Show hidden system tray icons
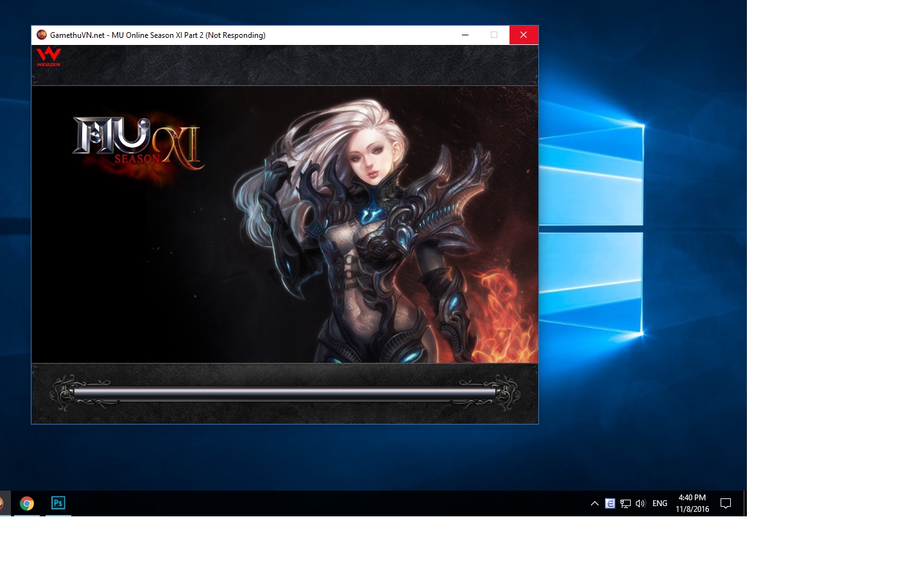This screenshot has height=578, width=924. pyautogui.click(x=595, y=504)
